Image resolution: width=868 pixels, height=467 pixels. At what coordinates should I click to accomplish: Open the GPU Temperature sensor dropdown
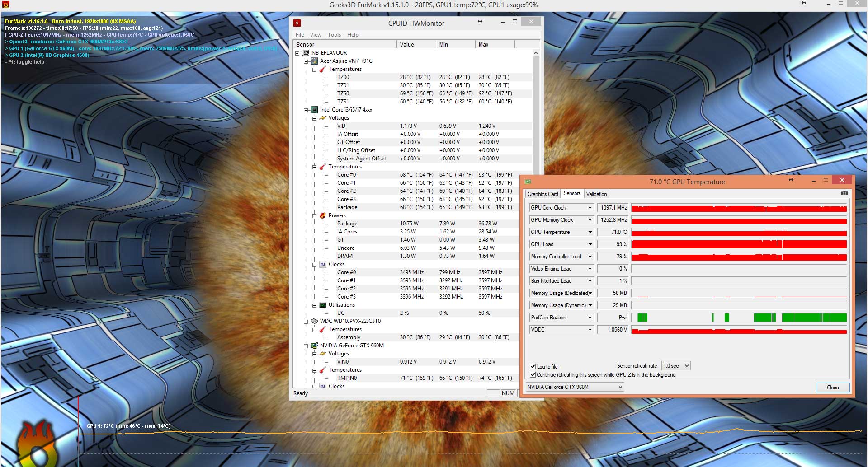[590, 232]
